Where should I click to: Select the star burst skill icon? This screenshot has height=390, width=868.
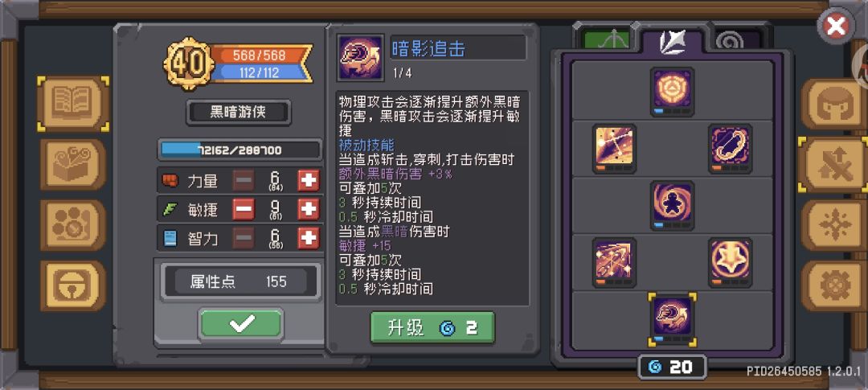click(x=730, y=262)
